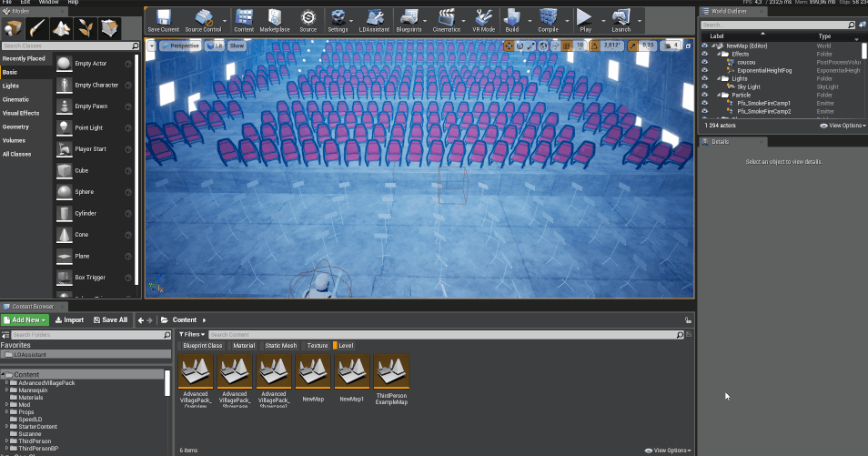Image resolution: width=868 pixels, height=456 pixels.
Task: Expand the AdvancedVillagePack folder
Action: tap(6, 383)
